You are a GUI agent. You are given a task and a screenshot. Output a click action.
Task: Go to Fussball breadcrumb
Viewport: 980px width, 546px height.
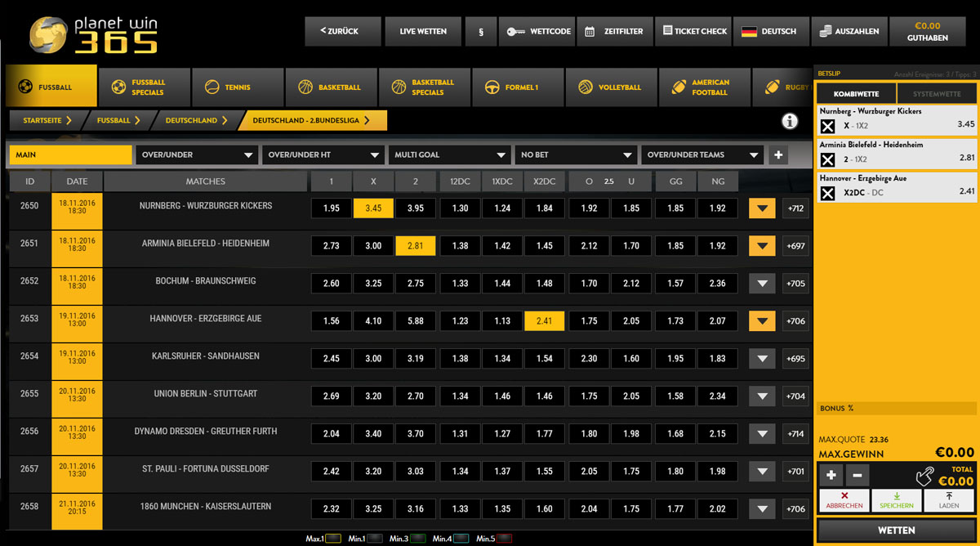click(119, 120)
